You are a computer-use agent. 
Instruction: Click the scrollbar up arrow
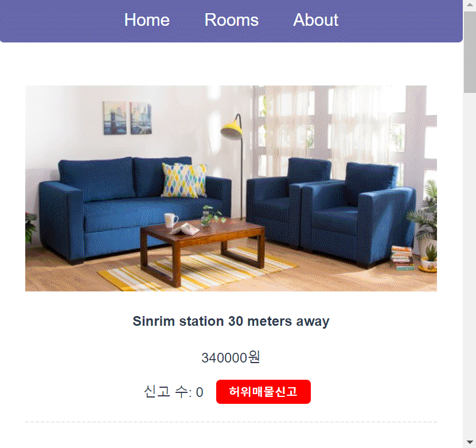(x=470, y=5)
